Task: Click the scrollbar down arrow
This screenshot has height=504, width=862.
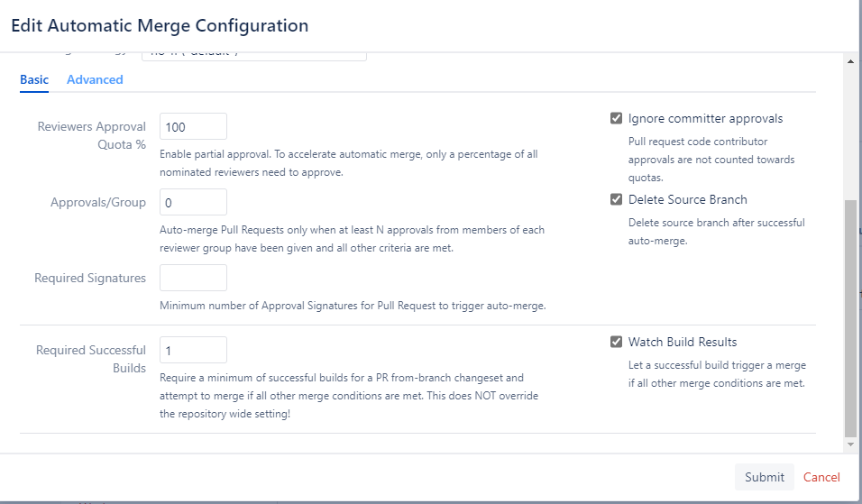Action: [x=850, y=444]
